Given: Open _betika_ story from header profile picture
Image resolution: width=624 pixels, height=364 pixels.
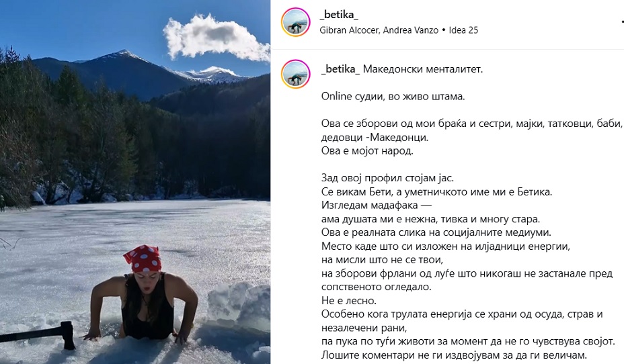Looking at the screenshot, I should coord(296,22).
